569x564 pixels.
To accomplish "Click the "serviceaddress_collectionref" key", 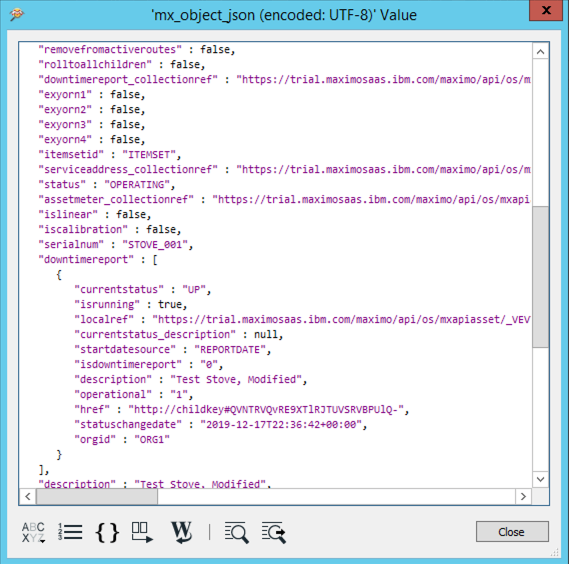I will tap(128, 169).
